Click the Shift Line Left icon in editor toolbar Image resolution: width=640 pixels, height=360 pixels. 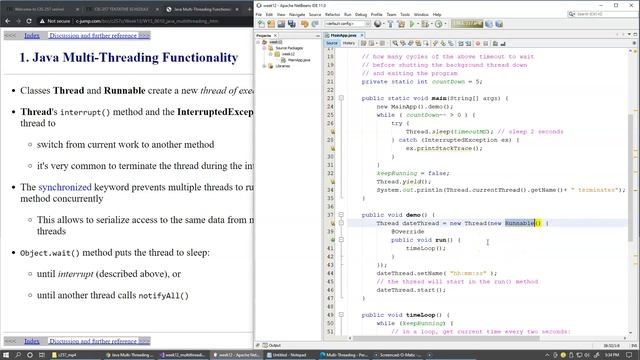click(460, 43)
